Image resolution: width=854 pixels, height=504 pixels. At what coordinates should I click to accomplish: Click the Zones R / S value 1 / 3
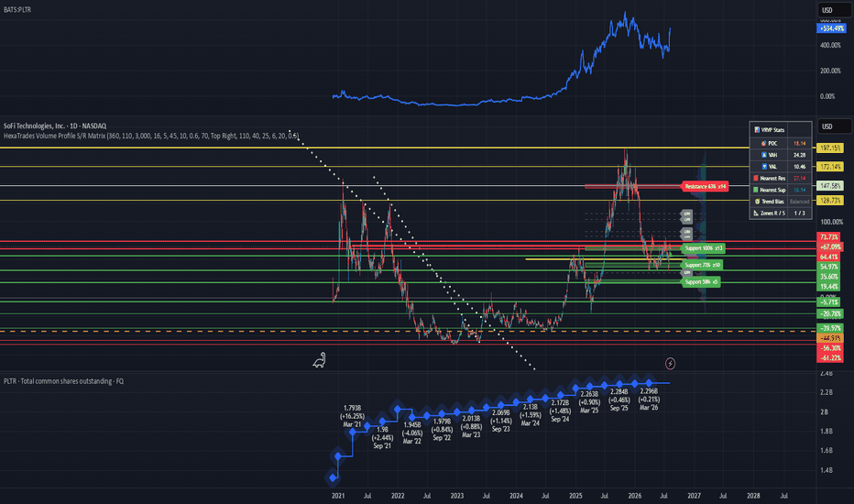coord(799,213)
